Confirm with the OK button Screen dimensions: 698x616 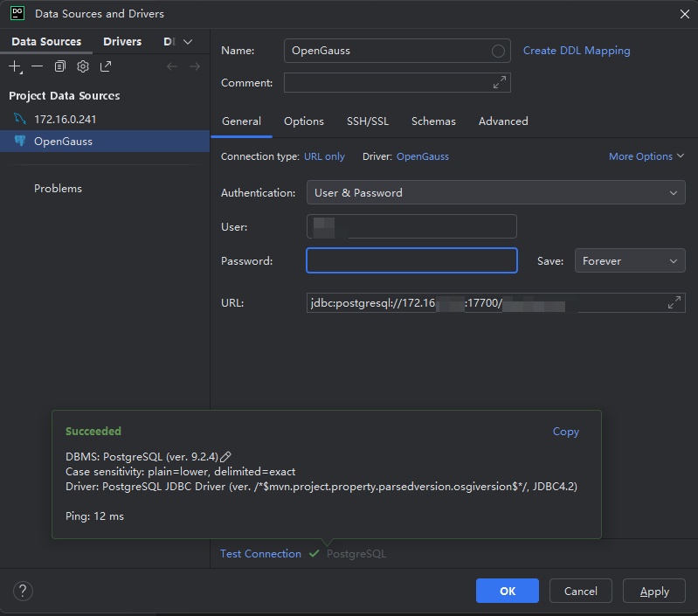[x=507, y=591]
